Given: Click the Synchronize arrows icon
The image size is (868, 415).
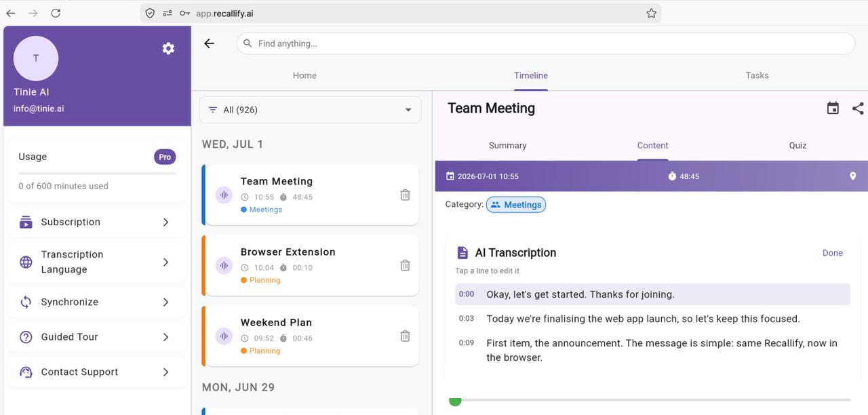Looking at the screenshot, I should (26, 302).
